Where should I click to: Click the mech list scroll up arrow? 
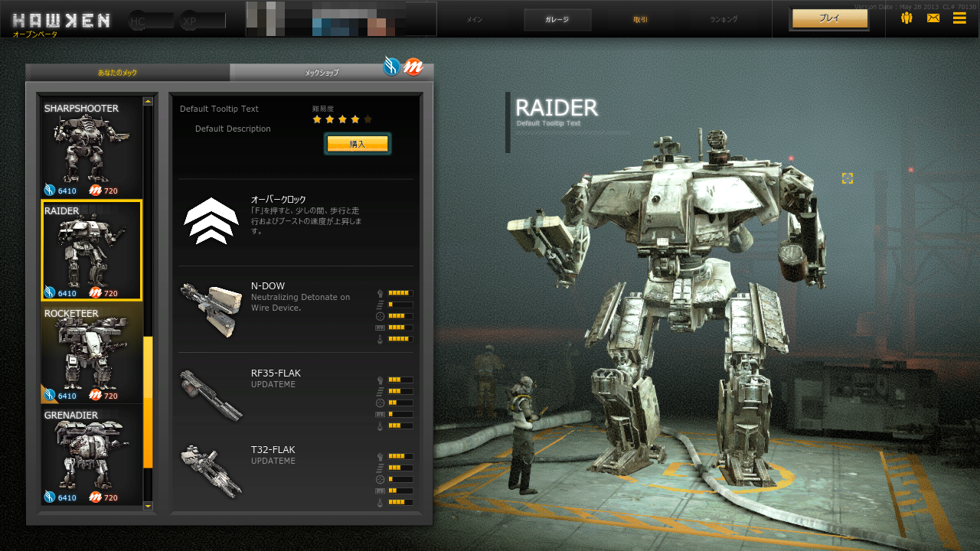148,100
